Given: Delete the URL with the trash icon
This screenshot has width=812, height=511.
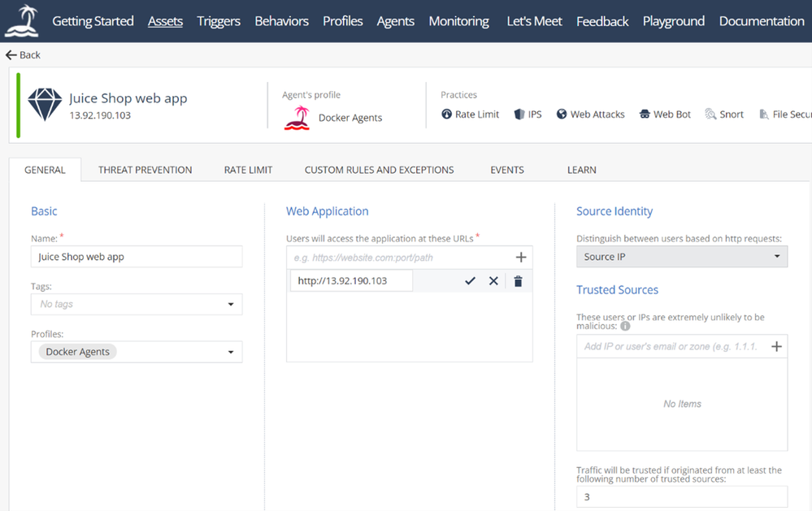Looking at the screenshot, I should (518, 281).
